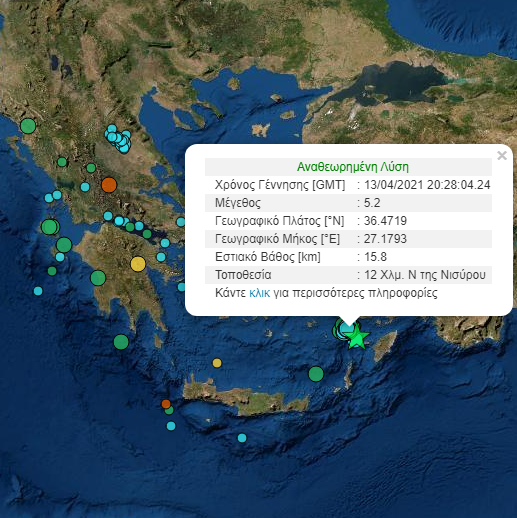Screen dimensions: 517x518
Task: Select the small yellow marker north of Crete
Action: point(217,363)
